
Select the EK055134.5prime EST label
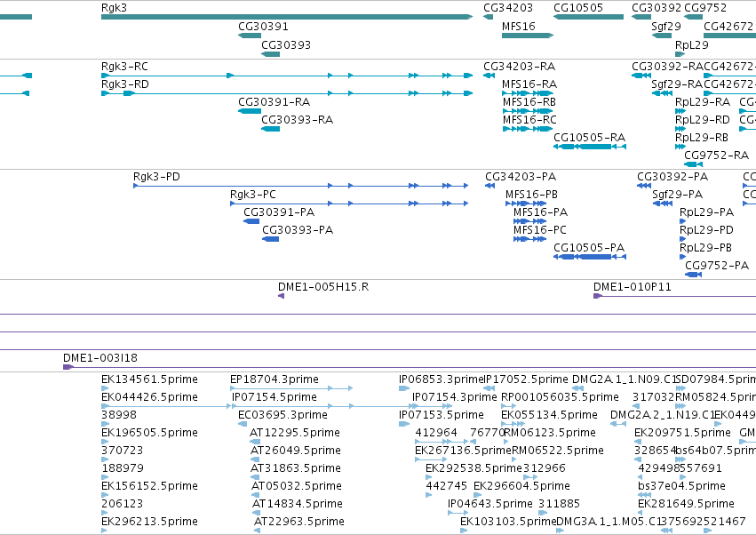point(549,415)
